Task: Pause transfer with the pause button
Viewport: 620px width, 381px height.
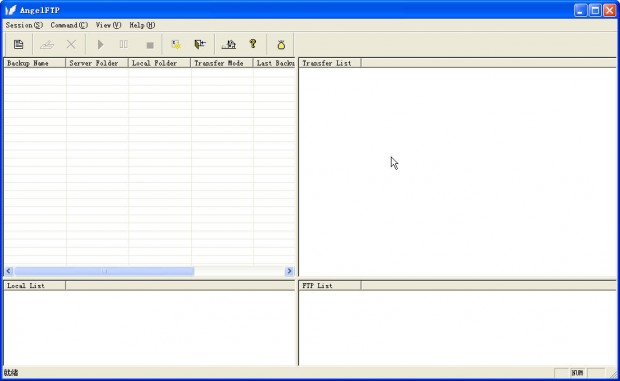Action: point(124,44)
